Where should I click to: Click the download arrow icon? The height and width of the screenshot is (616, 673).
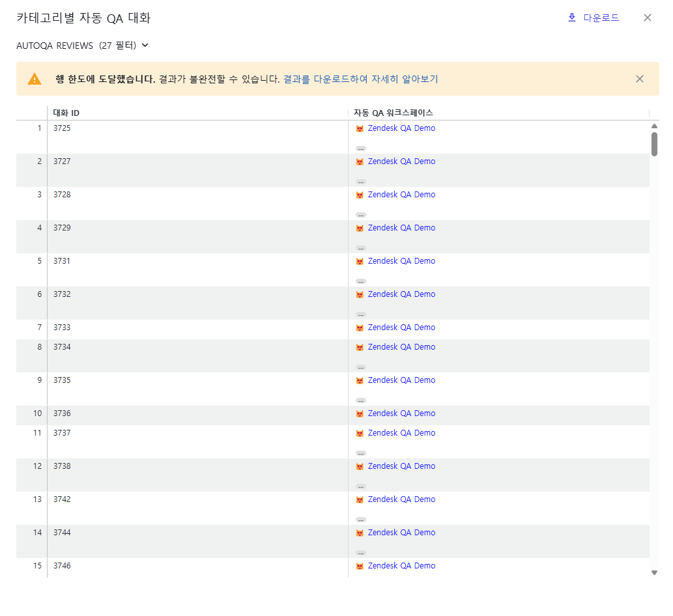572,18
